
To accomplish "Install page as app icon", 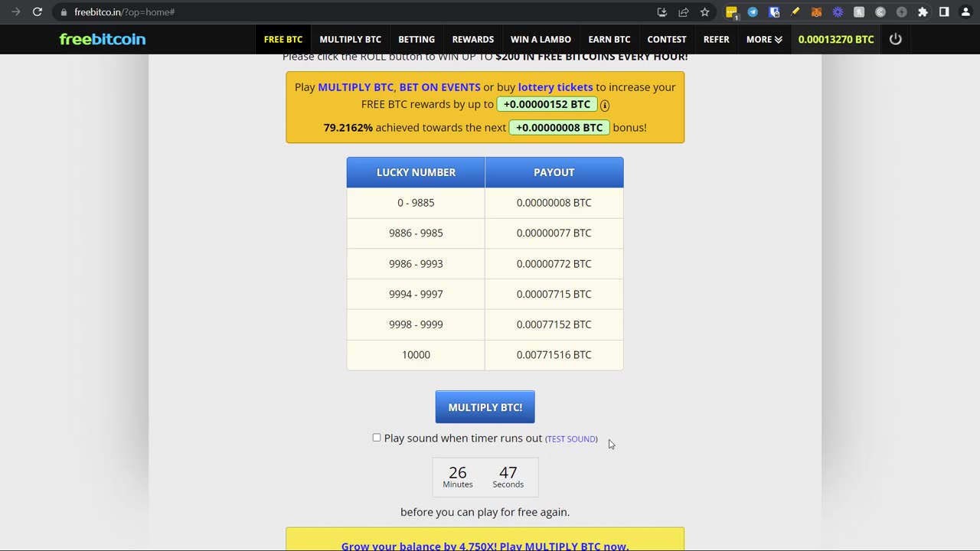I will pos(662,12).
